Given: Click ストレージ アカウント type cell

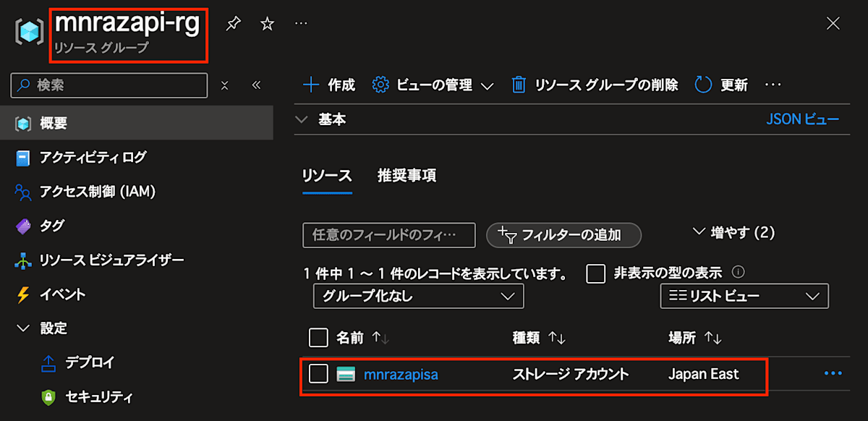Looking at the screenshot, I should coord(571,374).
